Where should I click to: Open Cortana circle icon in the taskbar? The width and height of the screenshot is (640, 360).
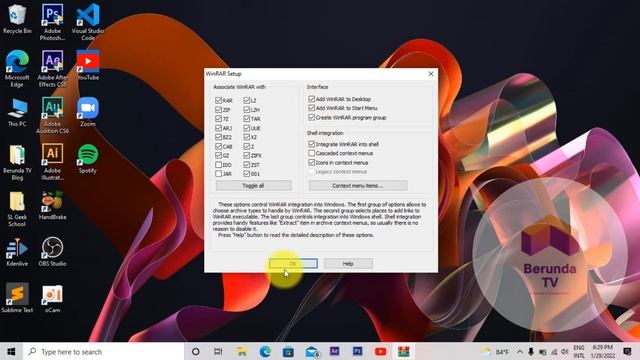(x=196, y=351)
